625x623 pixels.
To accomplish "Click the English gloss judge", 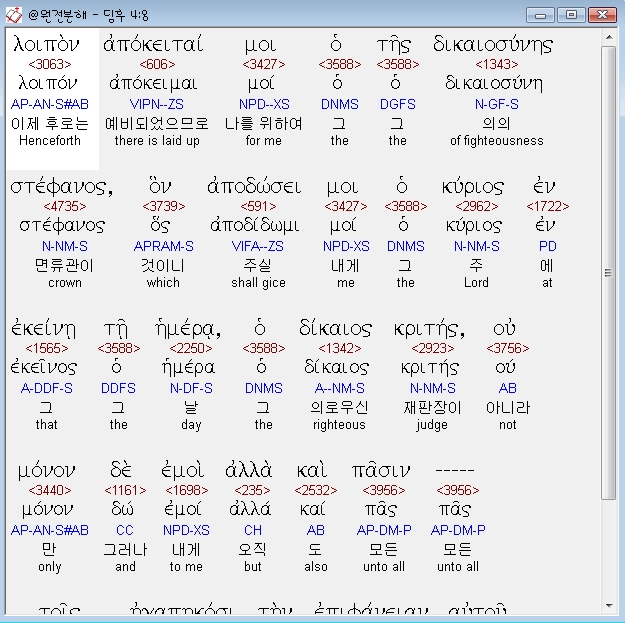I will [432, 425].
